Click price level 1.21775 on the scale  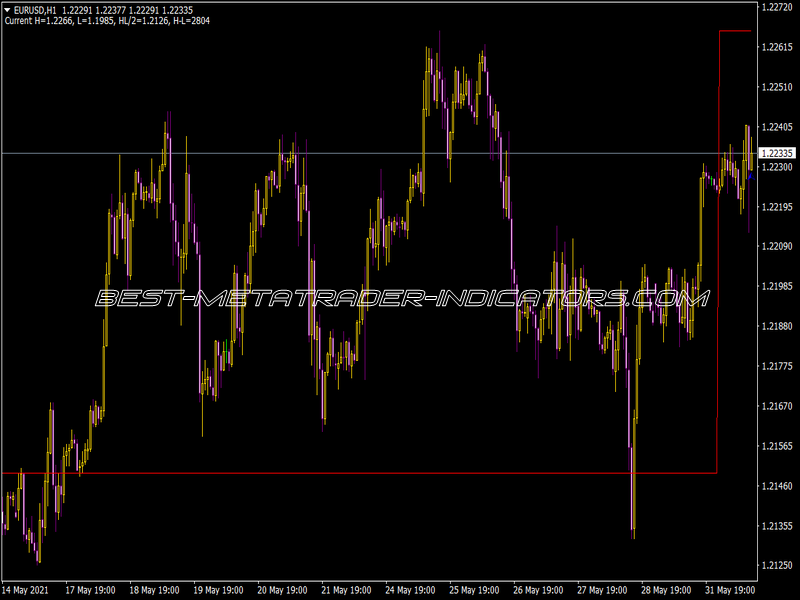point(777,366)
